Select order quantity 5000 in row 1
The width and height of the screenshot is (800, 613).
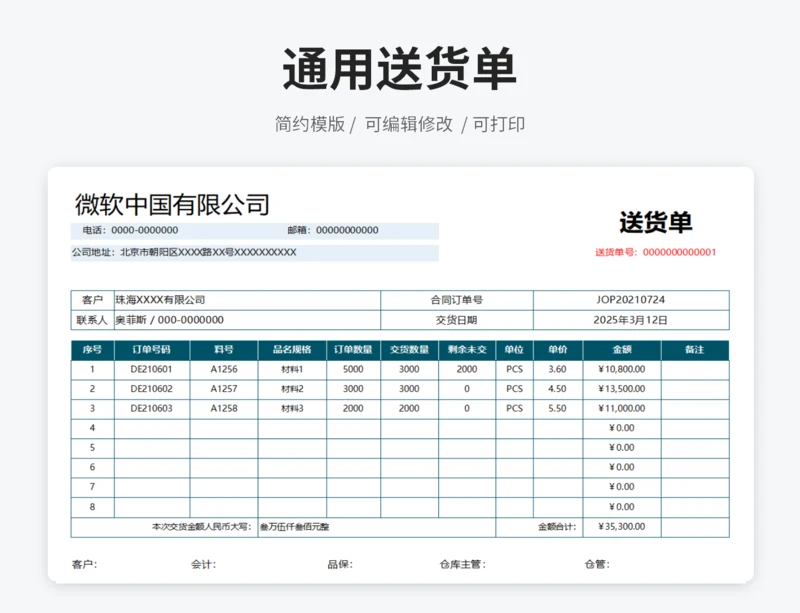click(x=353, y=369)
